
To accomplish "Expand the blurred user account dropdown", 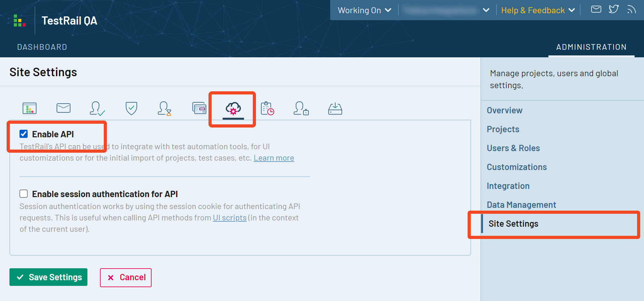I will pyautogui.click(x=447, y=10).
